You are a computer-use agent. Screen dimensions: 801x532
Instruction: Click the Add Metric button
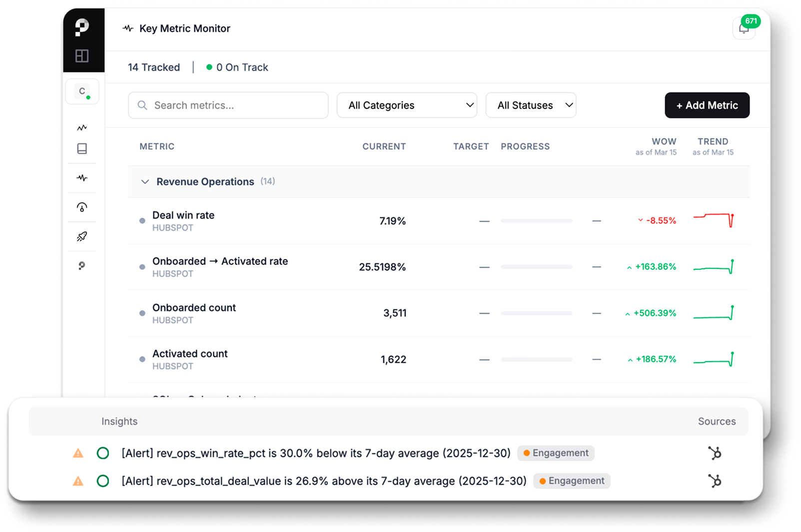[707, 105]
